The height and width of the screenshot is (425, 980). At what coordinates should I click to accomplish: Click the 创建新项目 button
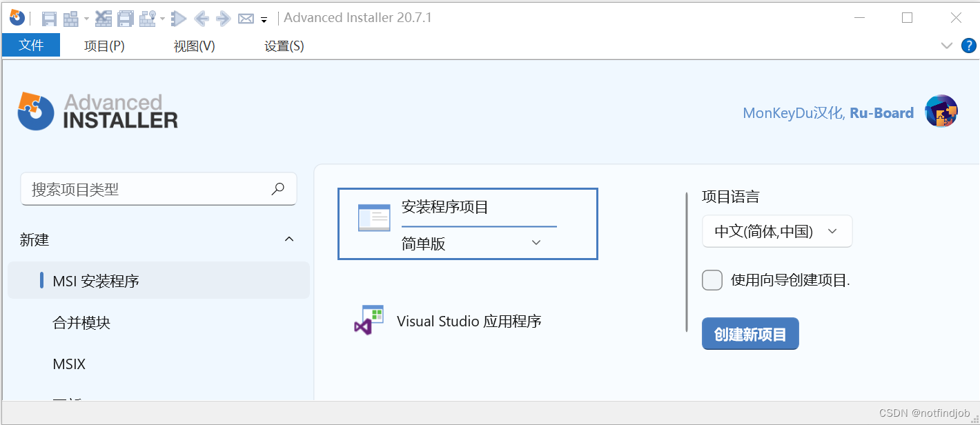click(750, 333)
